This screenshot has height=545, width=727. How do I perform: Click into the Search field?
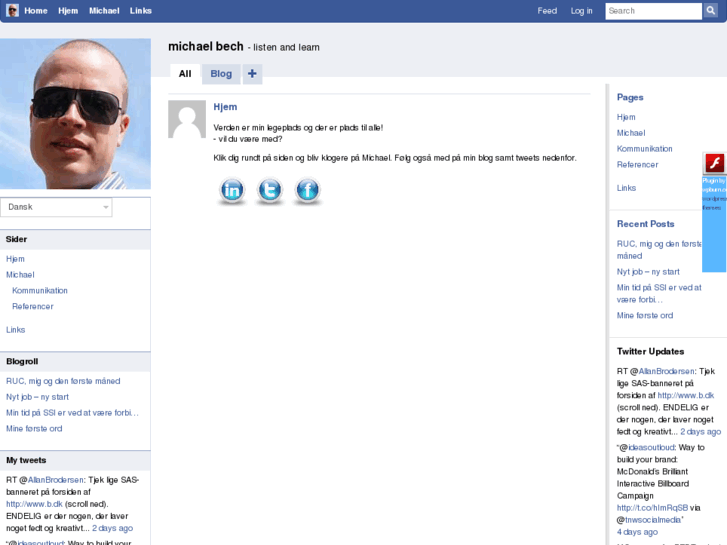653,11
